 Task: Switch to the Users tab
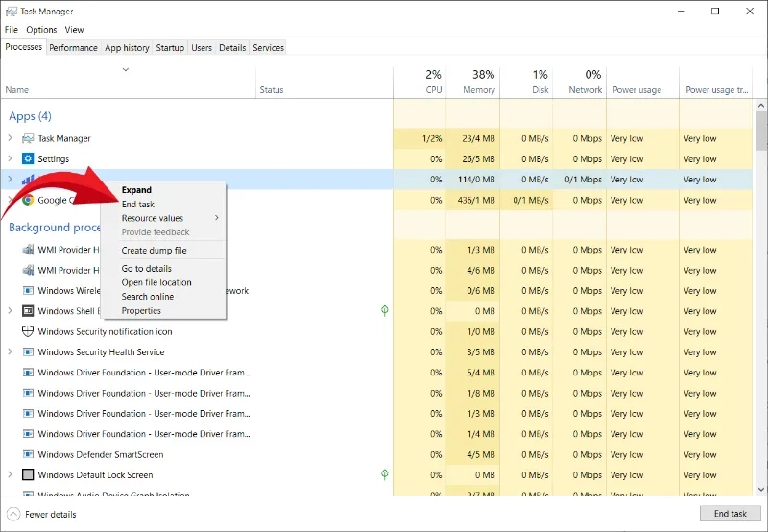point(202,47)
